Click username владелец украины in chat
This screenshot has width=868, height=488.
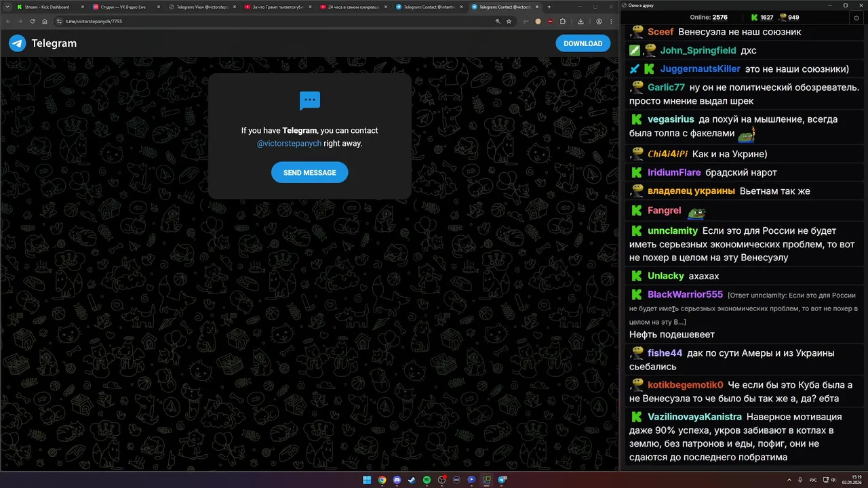click(x=691, y=191)
